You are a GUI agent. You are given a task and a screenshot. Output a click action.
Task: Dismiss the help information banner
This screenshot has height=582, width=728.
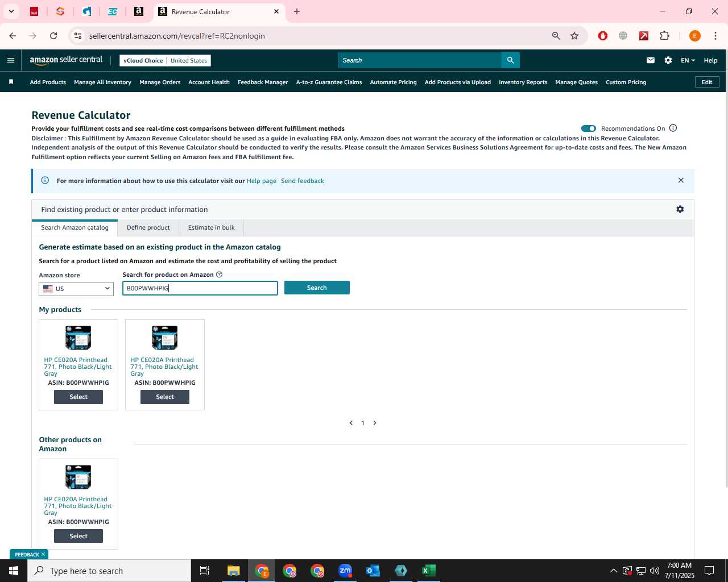[x=681, y=180]
